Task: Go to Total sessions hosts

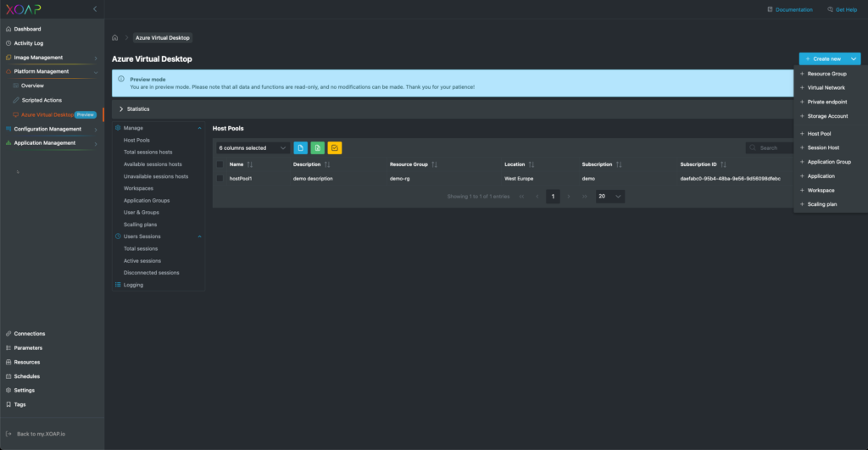Action: pyautogui.click(x=147, y=153)
